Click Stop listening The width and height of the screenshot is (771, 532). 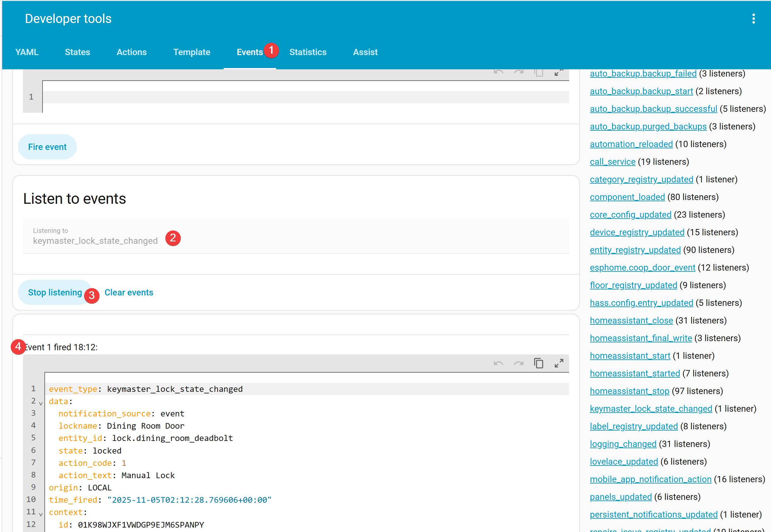coord(55,292)
